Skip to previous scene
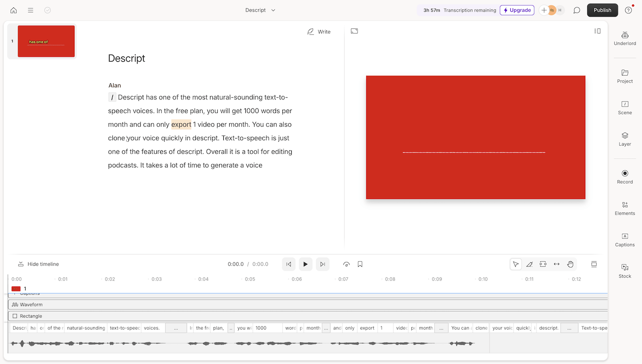The image size is (642, 364). tap(288, 264)
